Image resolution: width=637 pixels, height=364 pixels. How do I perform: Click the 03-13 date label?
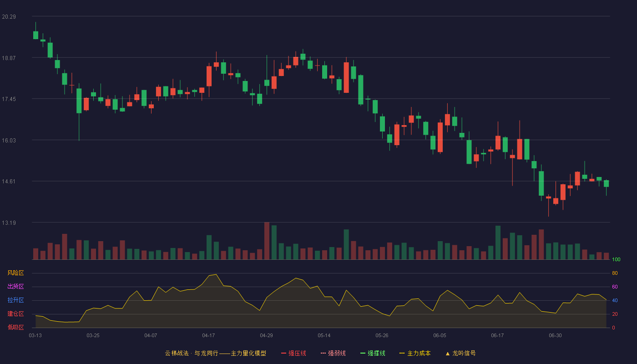tap(35, 335)
